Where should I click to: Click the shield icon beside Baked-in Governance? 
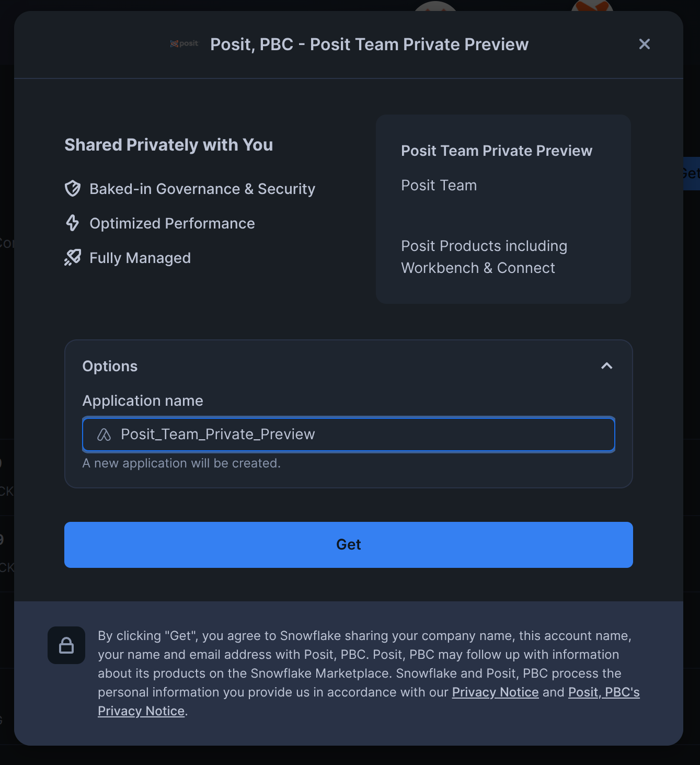(73, 189)
